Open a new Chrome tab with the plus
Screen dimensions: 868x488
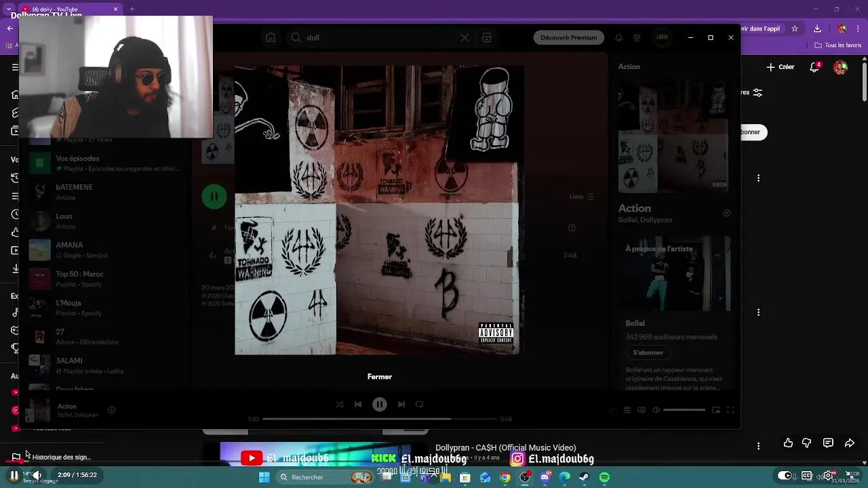coord(132,9)
